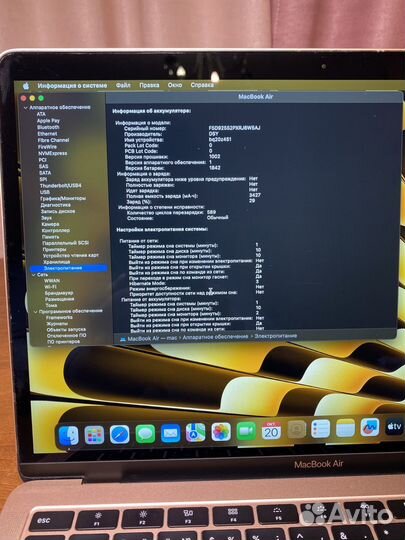Select SATA in the sidebar
Screen dimensions: 405x540
tap(45, 173)
